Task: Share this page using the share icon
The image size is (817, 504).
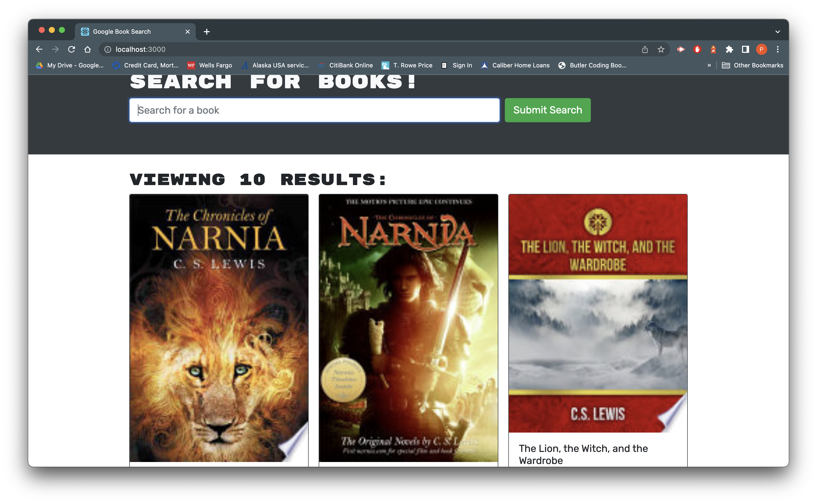Action: pos(645,49)
